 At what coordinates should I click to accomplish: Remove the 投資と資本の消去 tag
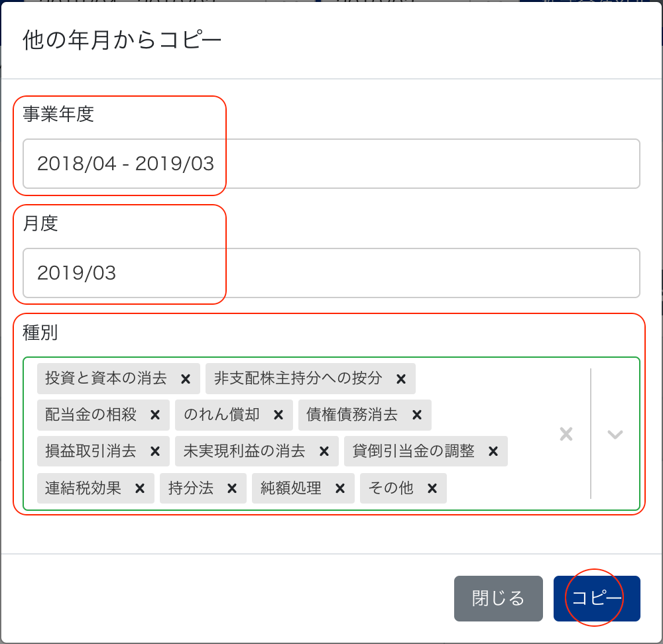click(x=186, y=379)
